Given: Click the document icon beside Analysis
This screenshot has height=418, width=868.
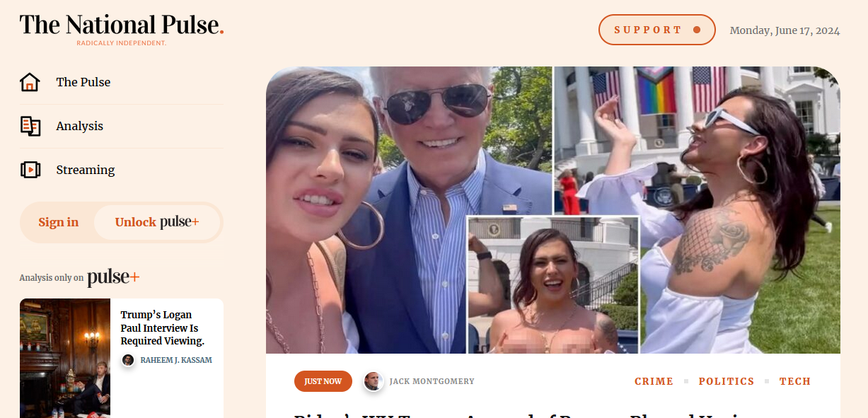Looking at the screenshot, I should click(30, 126).
